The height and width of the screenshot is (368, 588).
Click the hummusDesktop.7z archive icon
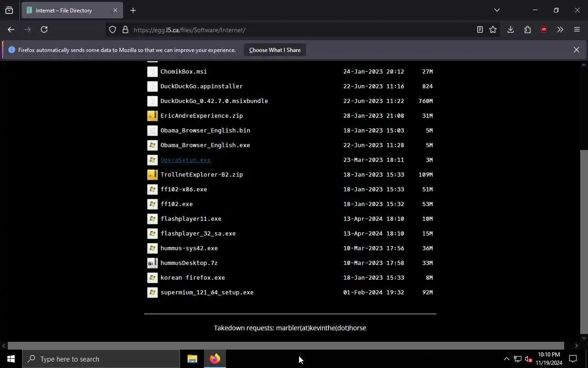[152, 263]
